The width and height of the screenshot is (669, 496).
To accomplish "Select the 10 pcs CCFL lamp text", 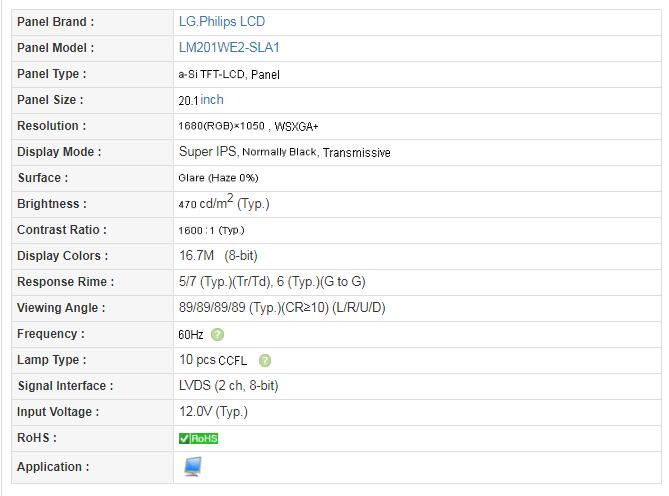I will pos(213,360).
